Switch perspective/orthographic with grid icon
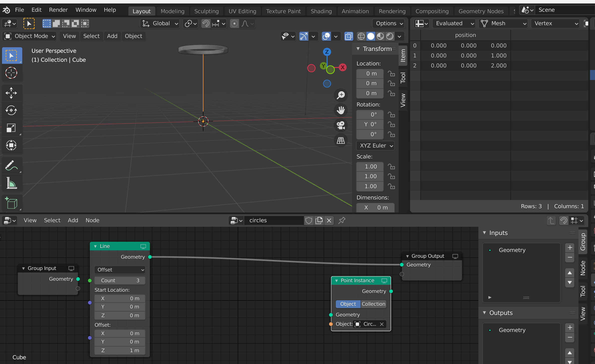Image resolution: width=595 pixels, height=364 pixels. [x=341, y=140]
